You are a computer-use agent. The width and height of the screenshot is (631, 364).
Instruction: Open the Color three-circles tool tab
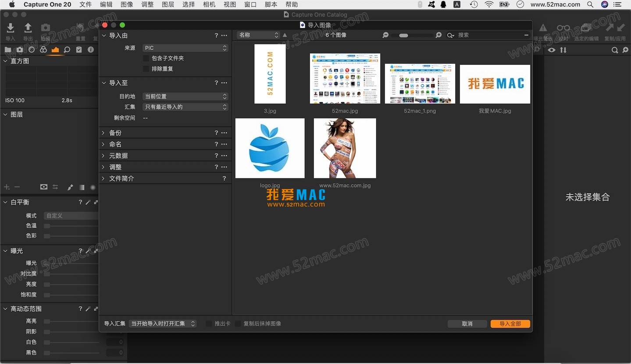(43, 50)
